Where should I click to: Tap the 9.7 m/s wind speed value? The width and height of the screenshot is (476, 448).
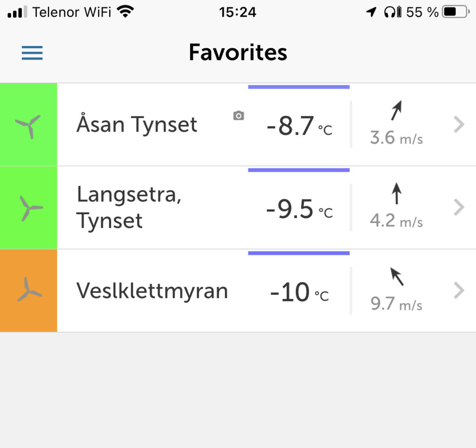(x=396, y=303)
